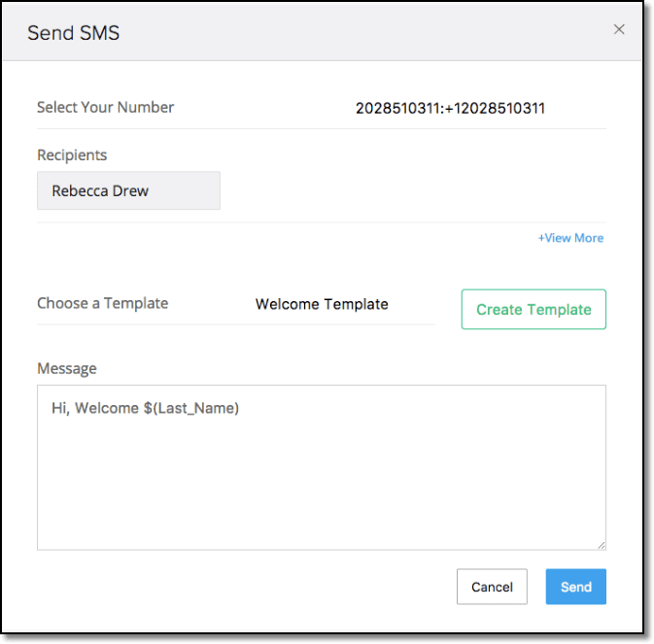Screen dimensions: 654x644
Task: Click the Recipients label
Action: 72,155
